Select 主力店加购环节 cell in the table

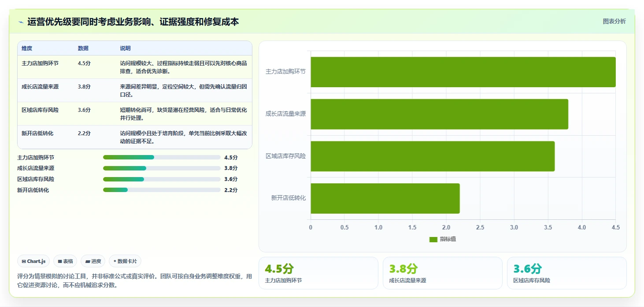40,63
